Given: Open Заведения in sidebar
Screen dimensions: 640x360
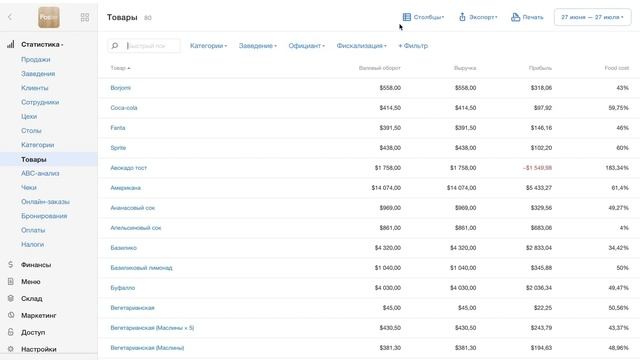Looking at the screenshot, I should (x=38, y=73).
